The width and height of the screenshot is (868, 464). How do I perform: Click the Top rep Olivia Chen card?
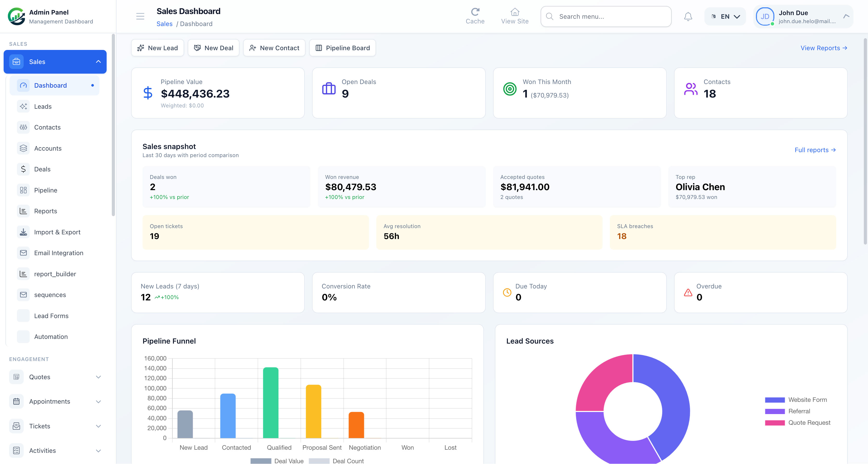pos(752,187)
